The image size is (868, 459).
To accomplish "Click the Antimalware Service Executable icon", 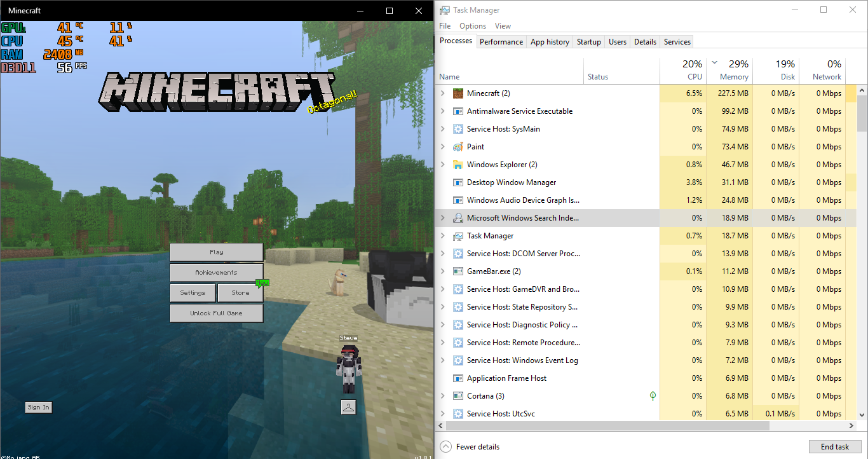I will pyautogui.click(x=458, y=111).
